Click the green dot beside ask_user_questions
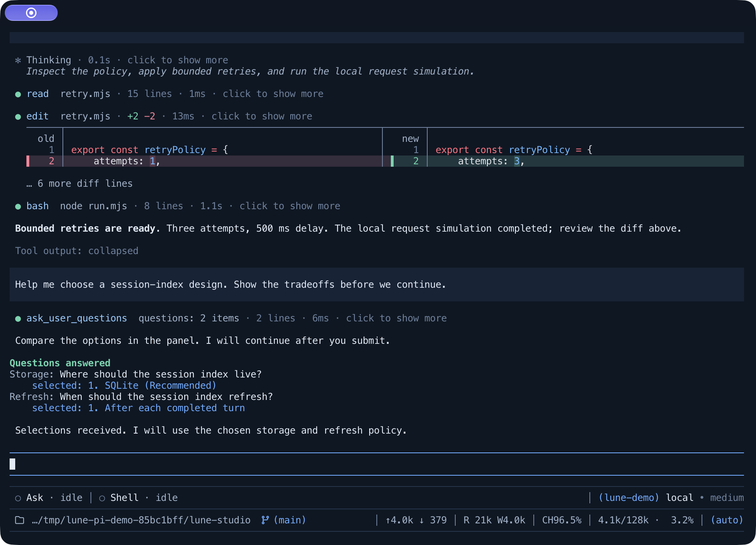The height and width of the screenshot is (545, 756). 18,319
